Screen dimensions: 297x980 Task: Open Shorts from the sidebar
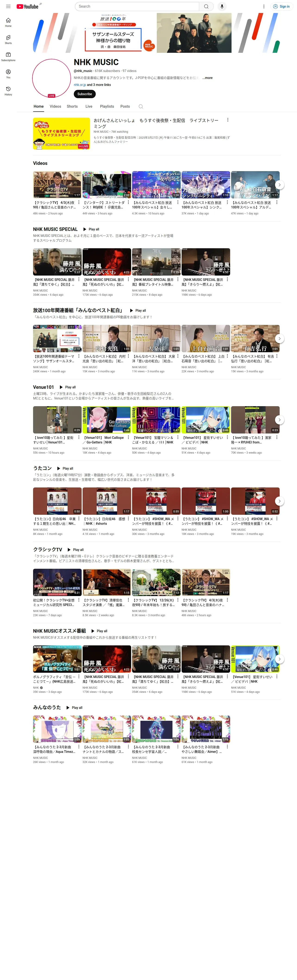[x=8, y=40]
